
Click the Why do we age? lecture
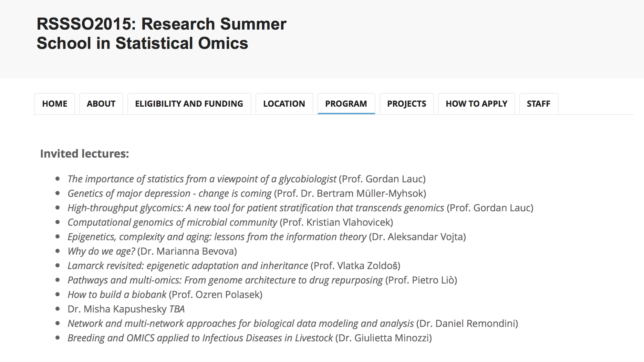101,251
